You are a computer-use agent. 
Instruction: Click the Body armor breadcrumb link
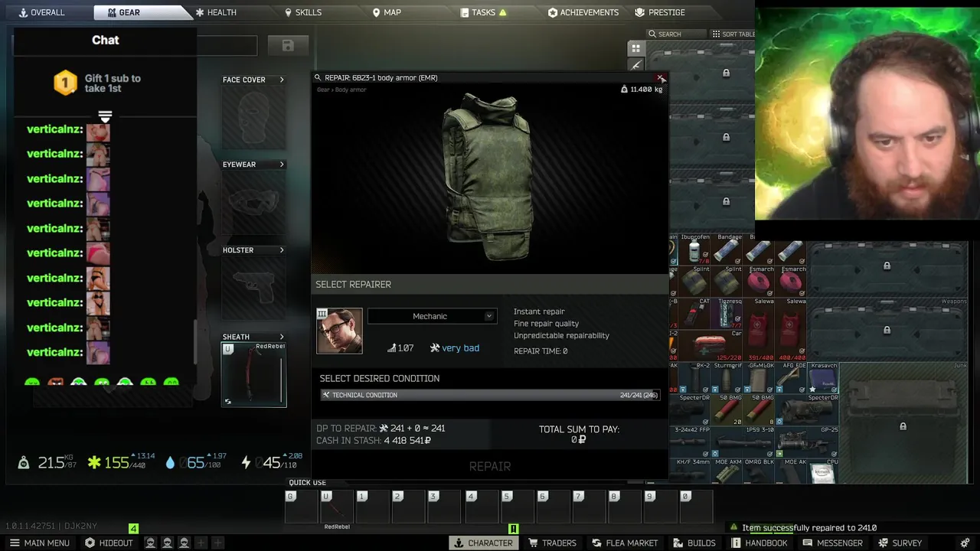[351, 90]
